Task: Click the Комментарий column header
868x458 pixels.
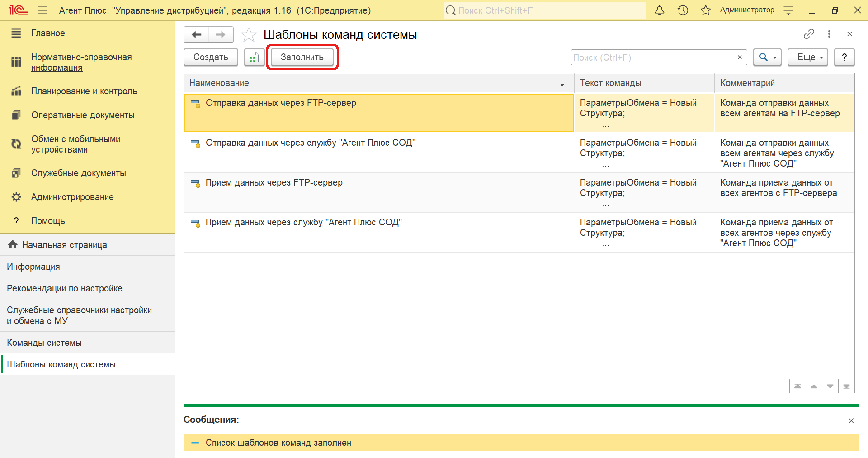Action: pos(784,83)
